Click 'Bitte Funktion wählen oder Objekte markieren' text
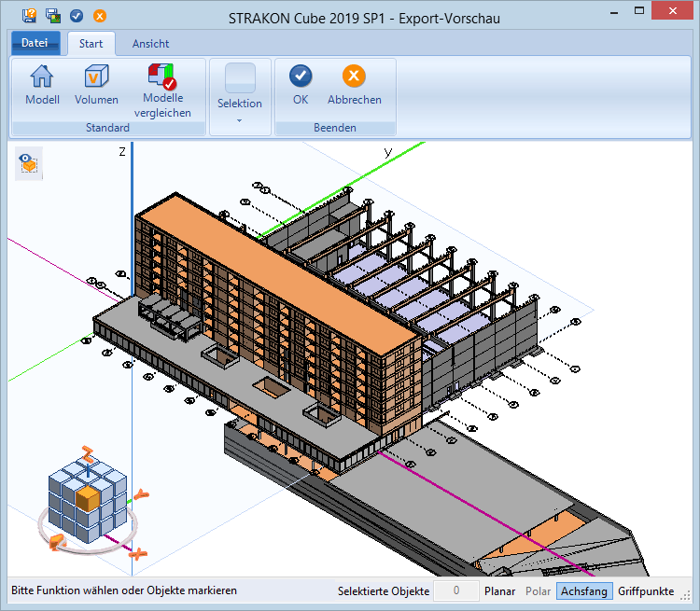Image resolution: width=700 pixels, height=611 pixels. click(x=123, y=590)
